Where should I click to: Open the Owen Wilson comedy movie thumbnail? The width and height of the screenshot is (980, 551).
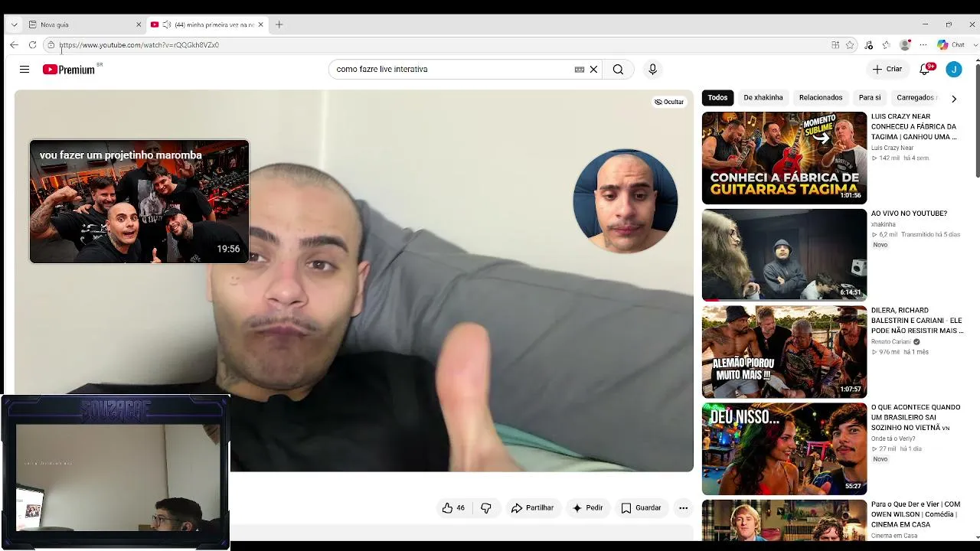point(784,520)
